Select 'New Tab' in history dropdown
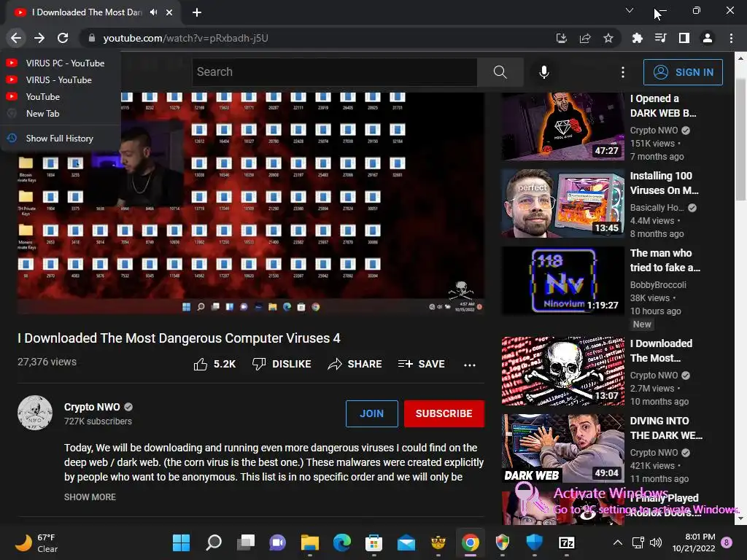 61,113
